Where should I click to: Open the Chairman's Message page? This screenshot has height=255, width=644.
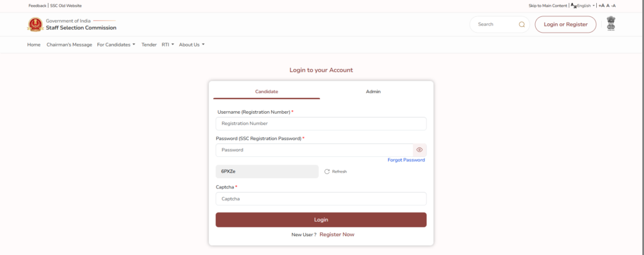click(x=69, y=45)
